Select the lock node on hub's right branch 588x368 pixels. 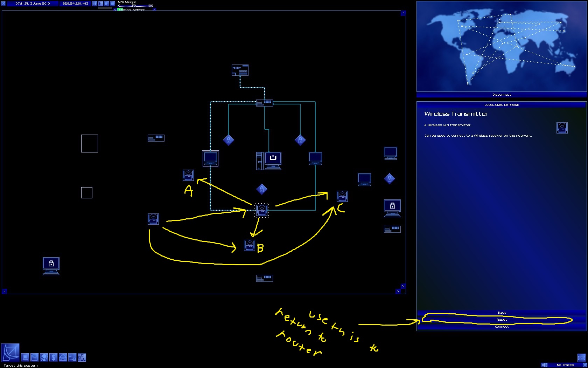300,140
